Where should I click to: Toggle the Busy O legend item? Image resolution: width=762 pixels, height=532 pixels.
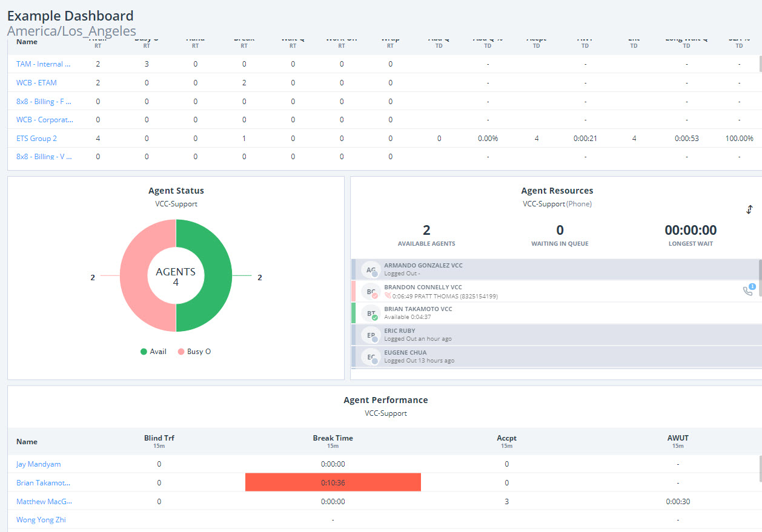pyautogui.click(x=194, y=352)
